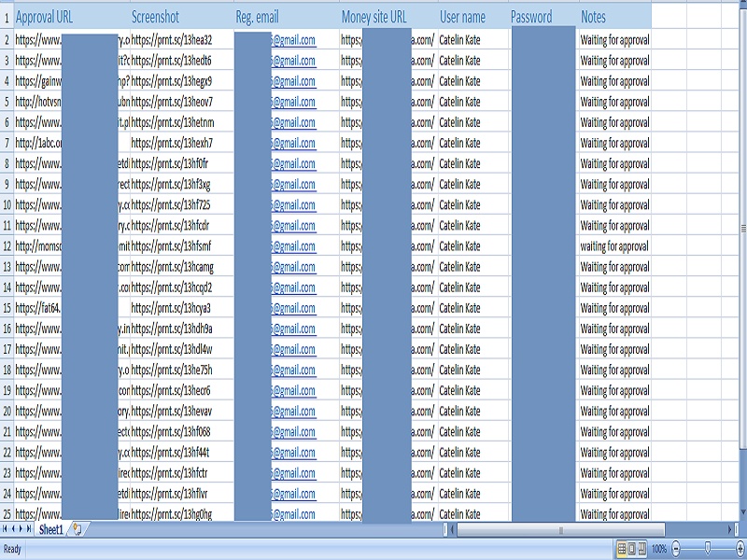Select the Sheet1 tab
Screen dimensions: 747x560
[51, 528]
